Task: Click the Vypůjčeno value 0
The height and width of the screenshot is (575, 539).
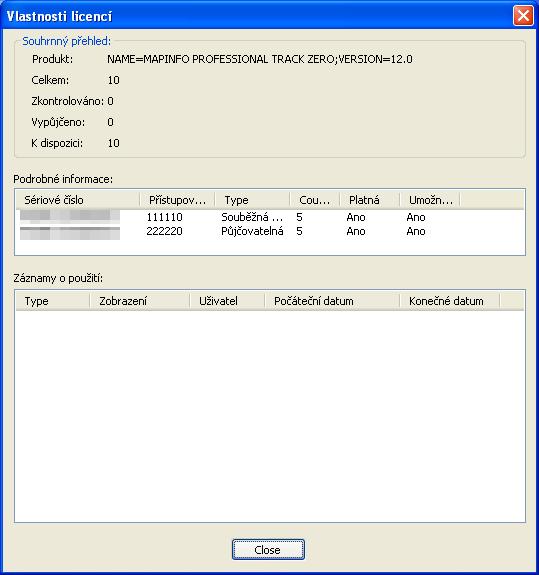Action: pyautogui.click(x=110, y=122)
